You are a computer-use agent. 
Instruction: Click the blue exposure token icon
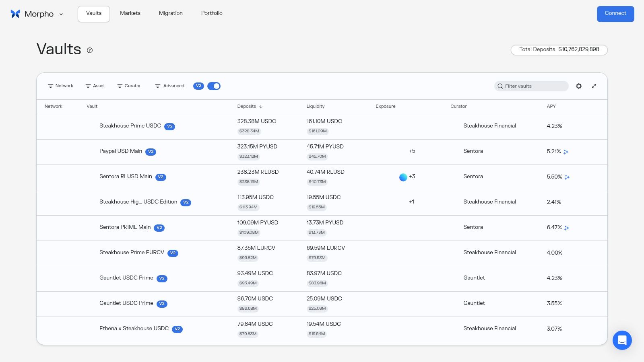[403, 177]
